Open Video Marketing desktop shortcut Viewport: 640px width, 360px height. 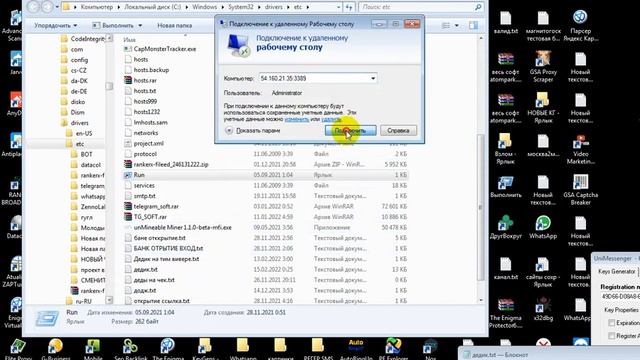click(580, 149)
